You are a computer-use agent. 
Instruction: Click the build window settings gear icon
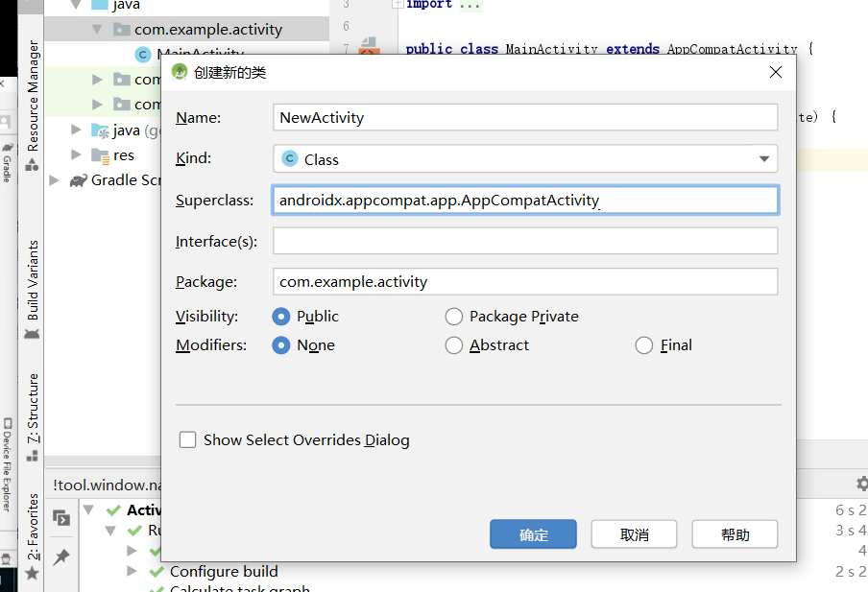coord(862,484)
